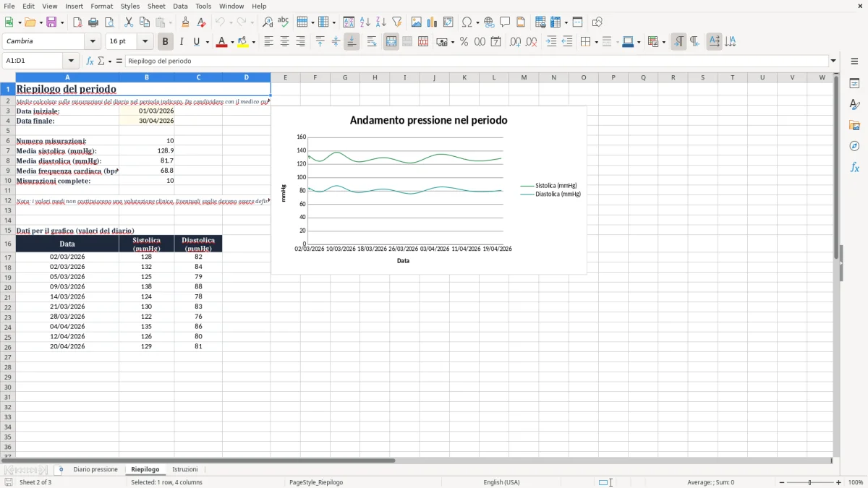
Task: Insert a pivot table
Action: point(448,22)
